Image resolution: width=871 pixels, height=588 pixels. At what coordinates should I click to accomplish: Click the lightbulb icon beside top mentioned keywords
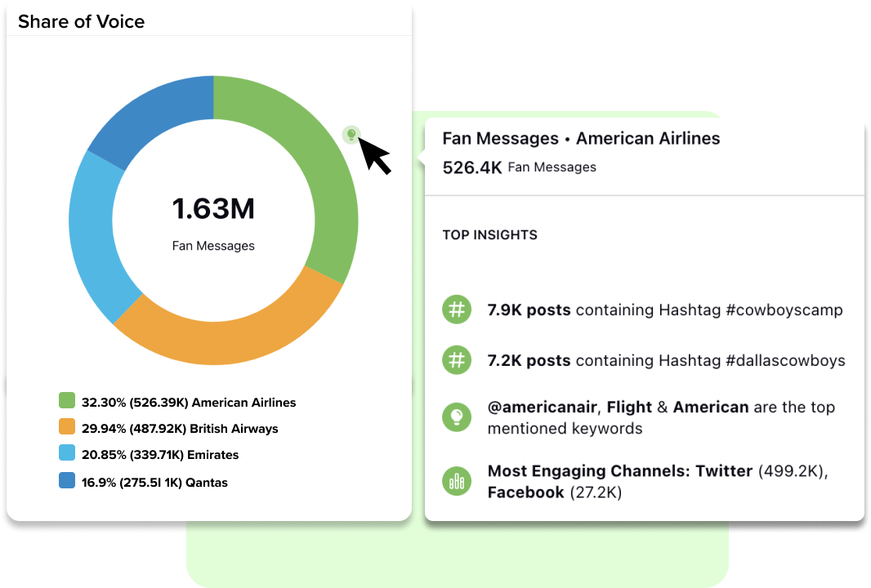(457, 417)
